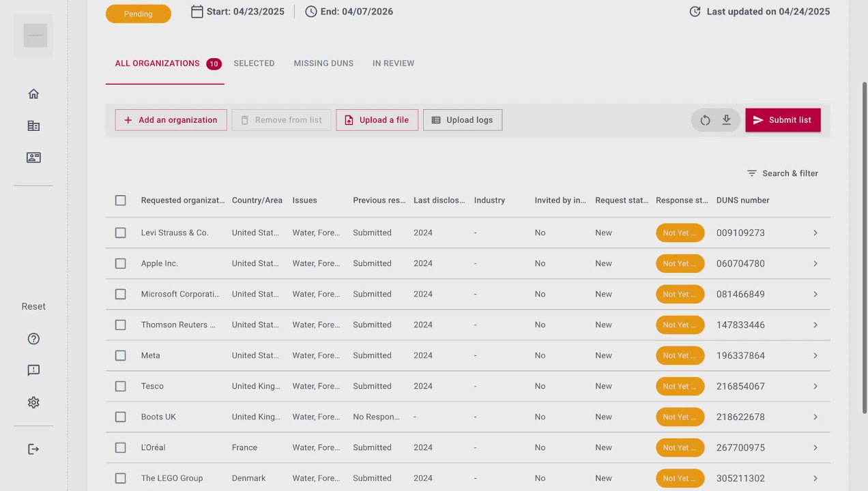The width and height of the screenshot is (868, 491).
Task: Open the help question mark icon
Action: pyautogui.click(x=33, y=339)
